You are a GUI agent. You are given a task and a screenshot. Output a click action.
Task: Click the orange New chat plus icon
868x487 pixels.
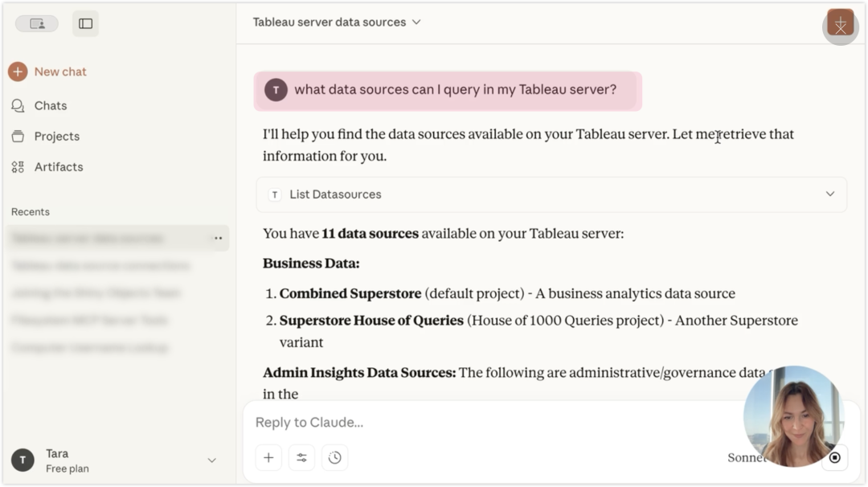pyautogui.click(x=18, y=72)
